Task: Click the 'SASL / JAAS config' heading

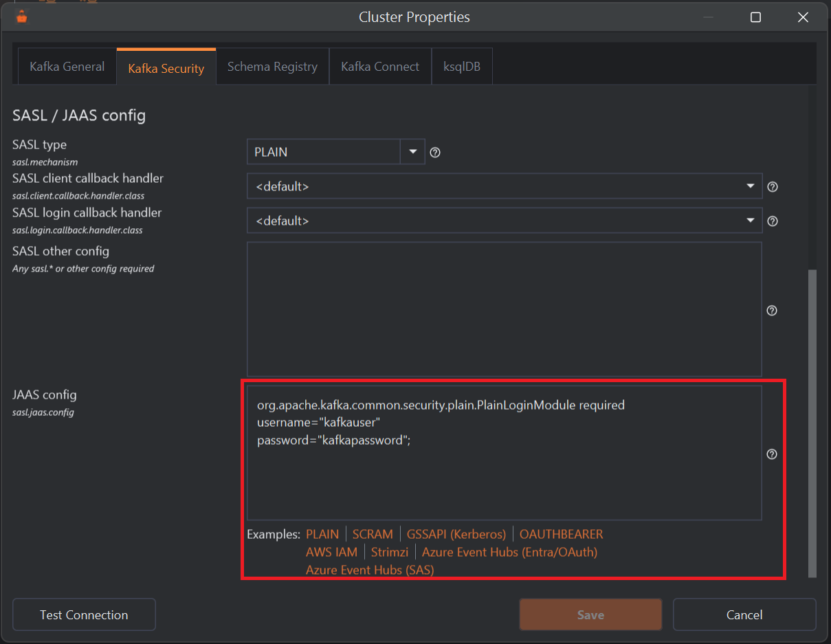Action: [x=79, y=115]
